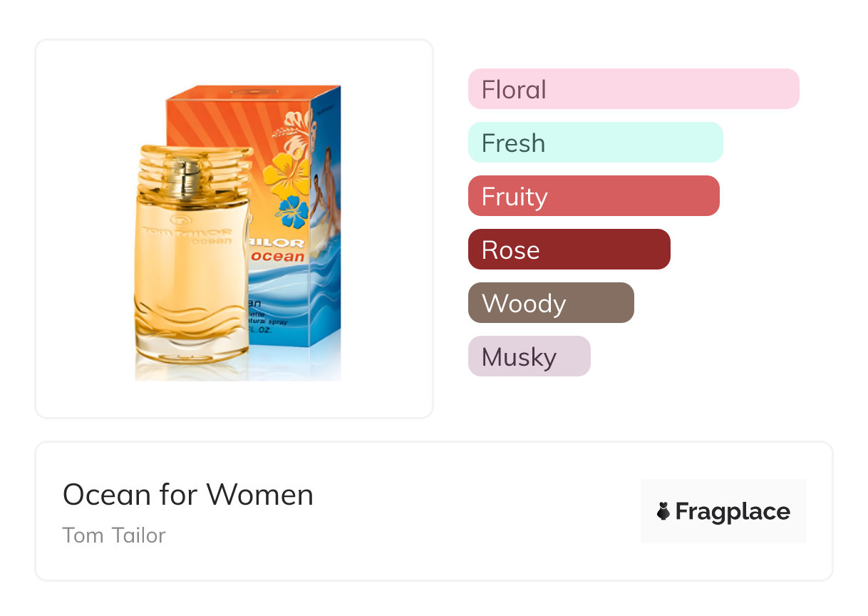Open the Tom Tailor brand link

point(114,535)
